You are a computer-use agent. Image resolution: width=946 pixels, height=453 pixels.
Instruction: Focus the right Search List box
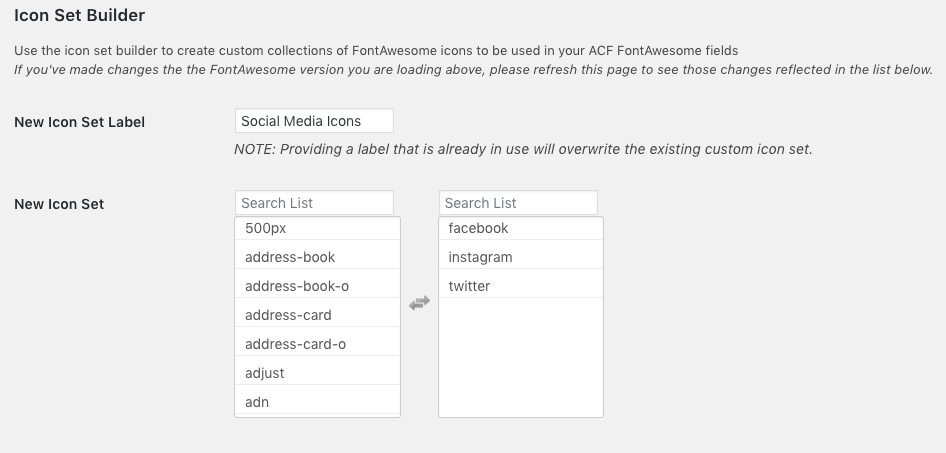(x=517, y=203)
